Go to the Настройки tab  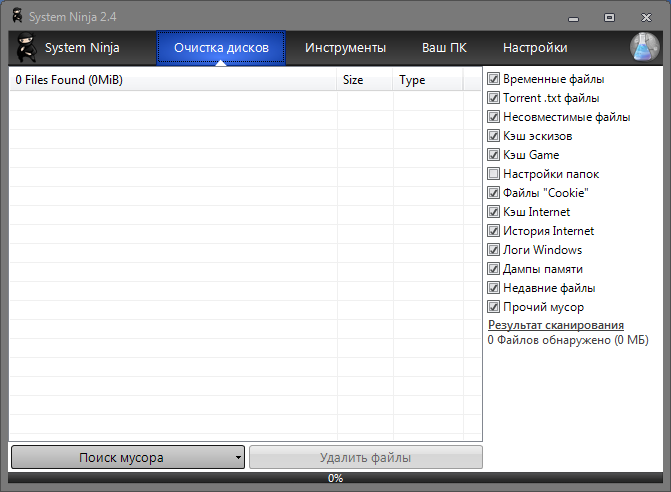[535, 48]
